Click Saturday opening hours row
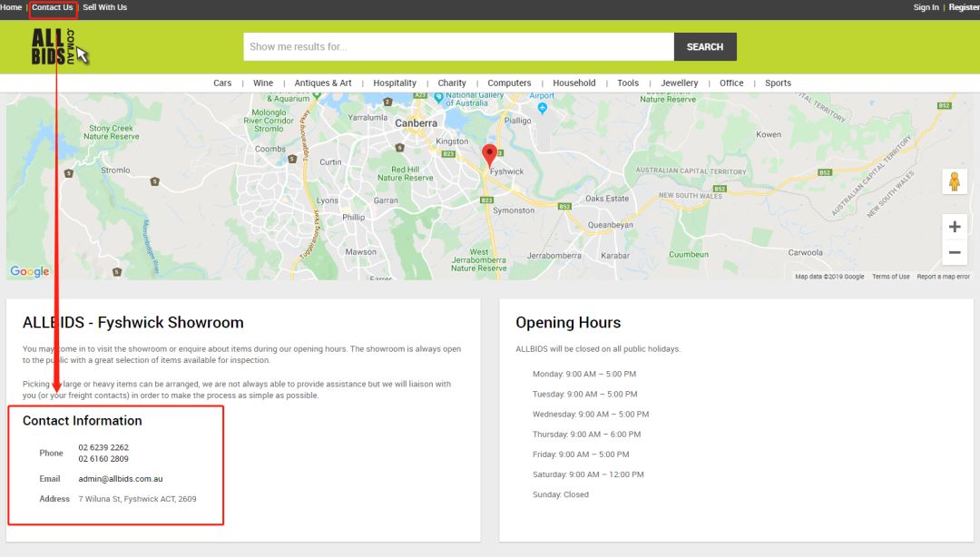Screen dimensions: 980x557 [x=588, y=474]
